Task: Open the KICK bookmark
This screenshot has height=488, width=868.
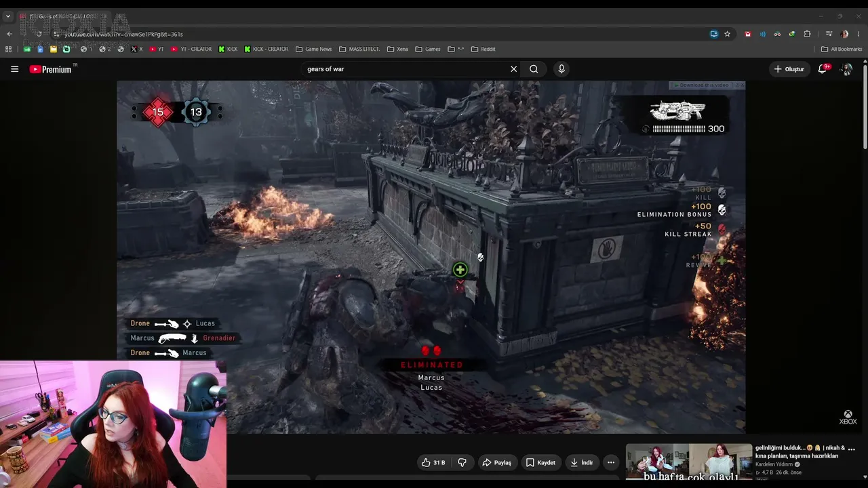Action: (x=228, y=49)
